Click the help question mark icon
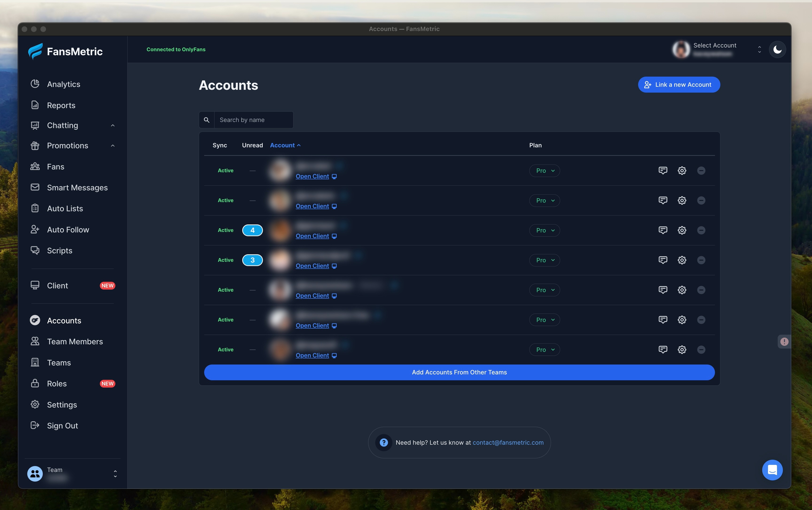 (x=384, y=443)
